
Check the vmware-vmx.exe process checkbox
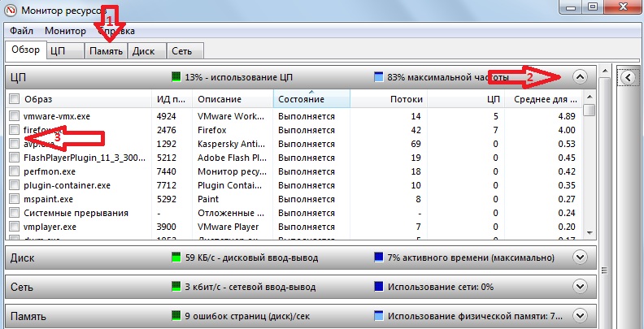(15, 116)
